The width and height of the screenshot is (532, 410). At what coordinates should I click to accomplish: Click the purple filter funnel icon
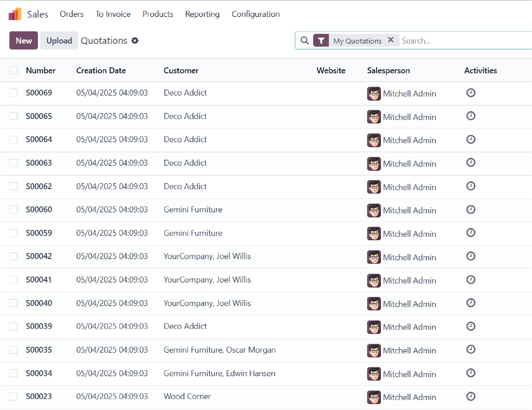click(x=321, y=41)
